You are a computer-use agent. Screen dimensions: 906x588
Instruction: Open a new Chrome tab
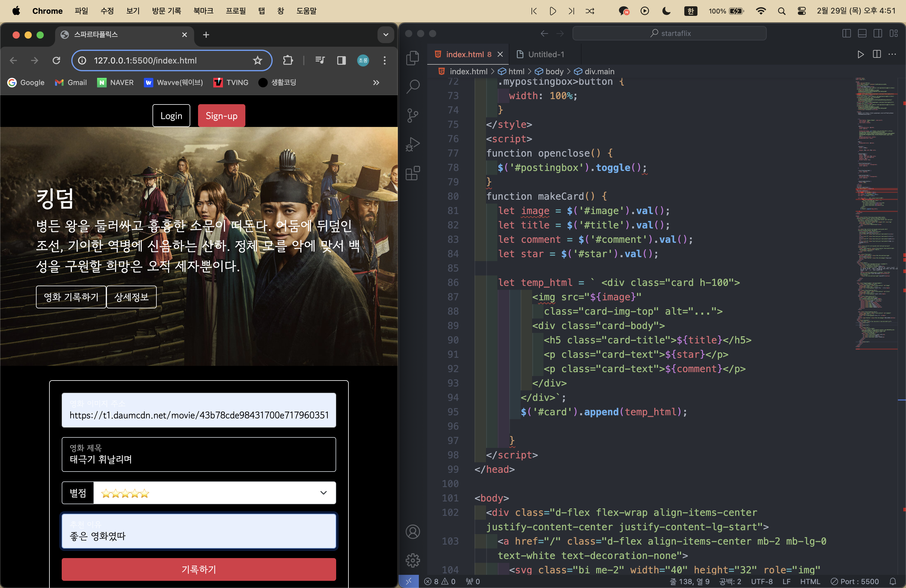click(206, 35)
